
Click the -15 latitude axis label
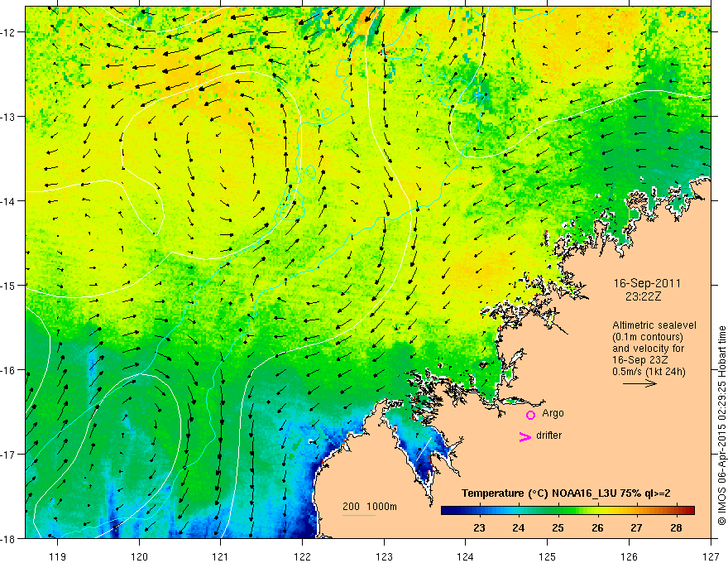click(8, 285)
